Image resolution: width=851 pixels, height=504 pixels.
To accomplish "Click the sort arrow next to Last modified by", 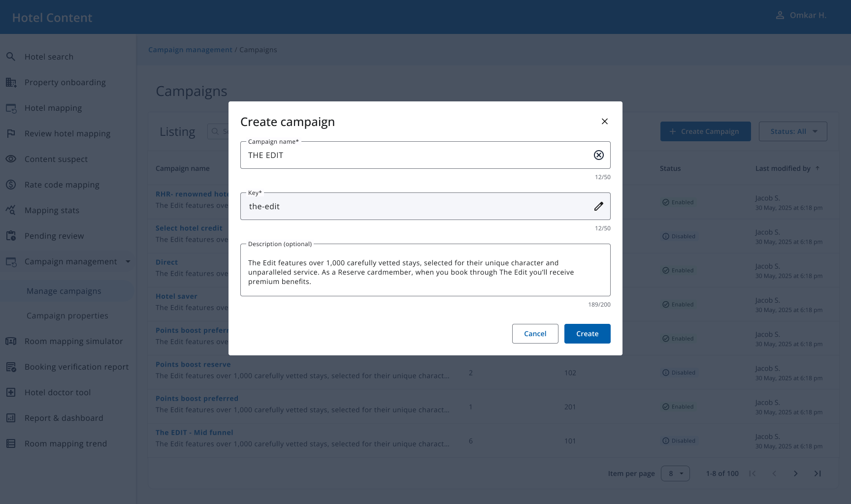I will click(x=818, y=168).
